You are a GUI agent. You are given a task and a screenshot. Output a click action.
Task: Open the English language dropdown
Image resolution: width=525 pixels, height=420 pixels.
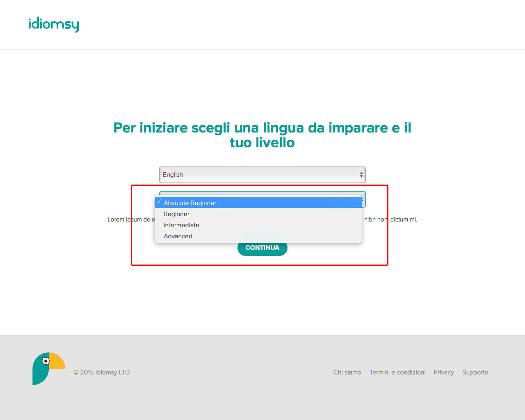click(262, 175)
